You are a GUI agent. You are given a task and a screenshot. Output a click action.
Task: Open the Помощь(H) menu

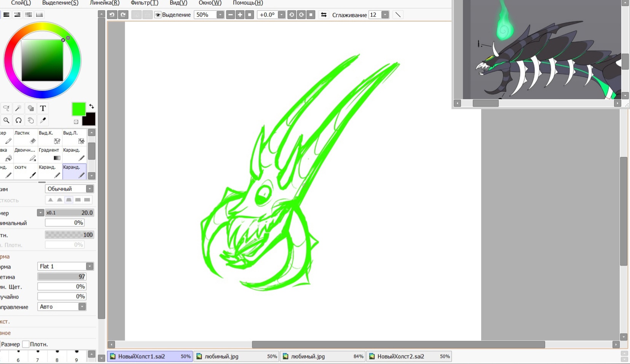point(248,3)
